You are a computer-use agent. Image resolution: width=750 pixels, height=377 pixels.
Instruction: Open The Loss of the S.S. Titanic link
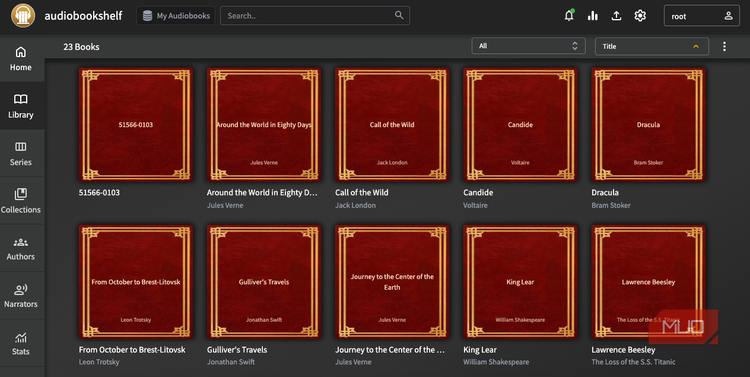pos(633,362)
